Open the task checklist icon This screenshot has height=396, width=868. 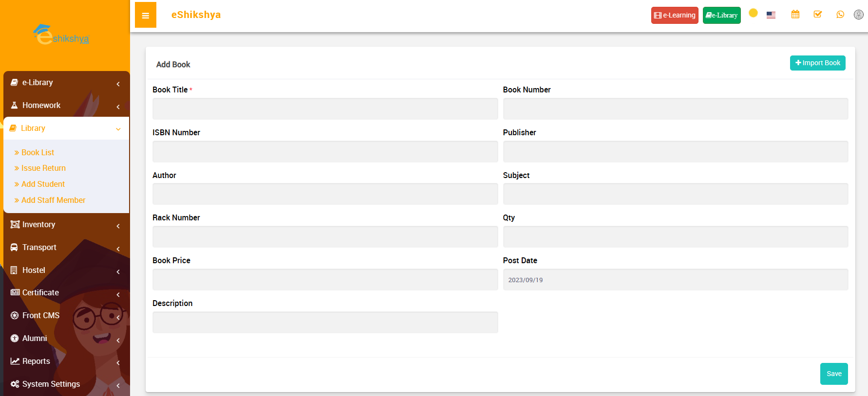coord(817,15)
